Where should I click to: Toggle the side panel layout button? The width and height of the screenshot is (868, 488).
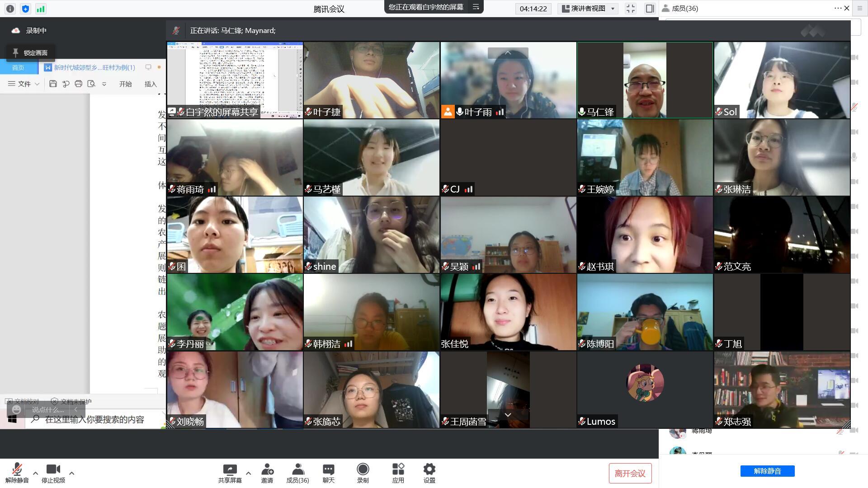tap(650, 9)
